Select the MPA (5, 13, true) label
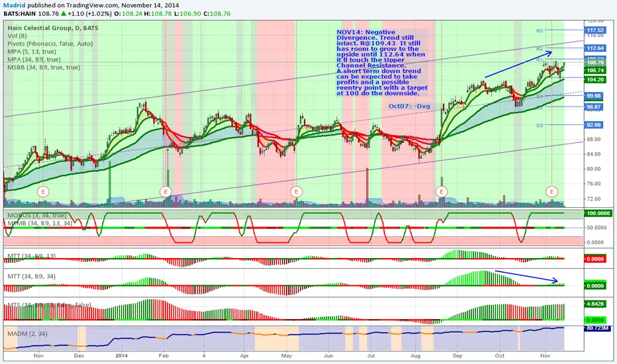The image size is (617, 364). [32, 52]
